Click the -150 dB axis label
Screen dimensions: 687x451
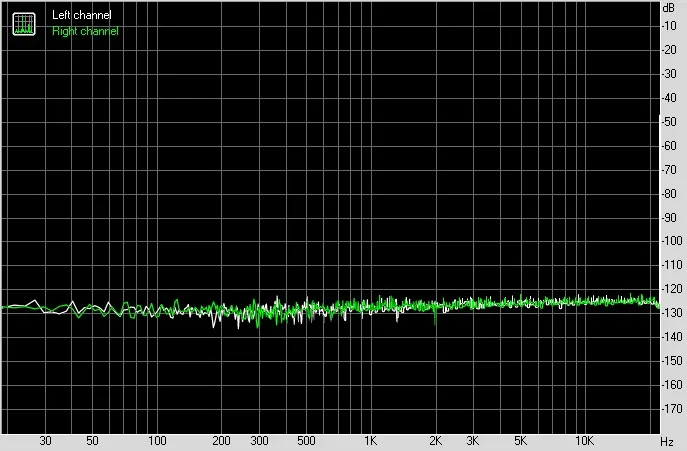click(x=672, y=361)
